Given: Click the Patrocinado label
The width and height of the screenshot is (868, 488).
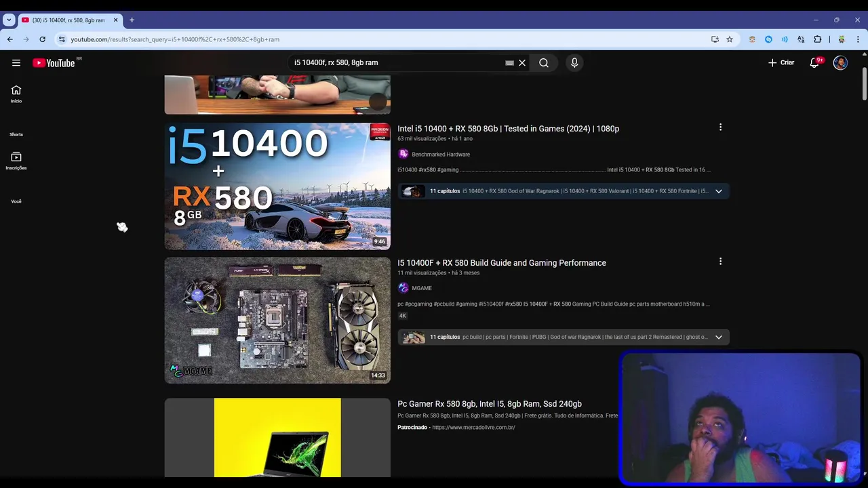Looking at the screenshot, I should coord(412,428).
